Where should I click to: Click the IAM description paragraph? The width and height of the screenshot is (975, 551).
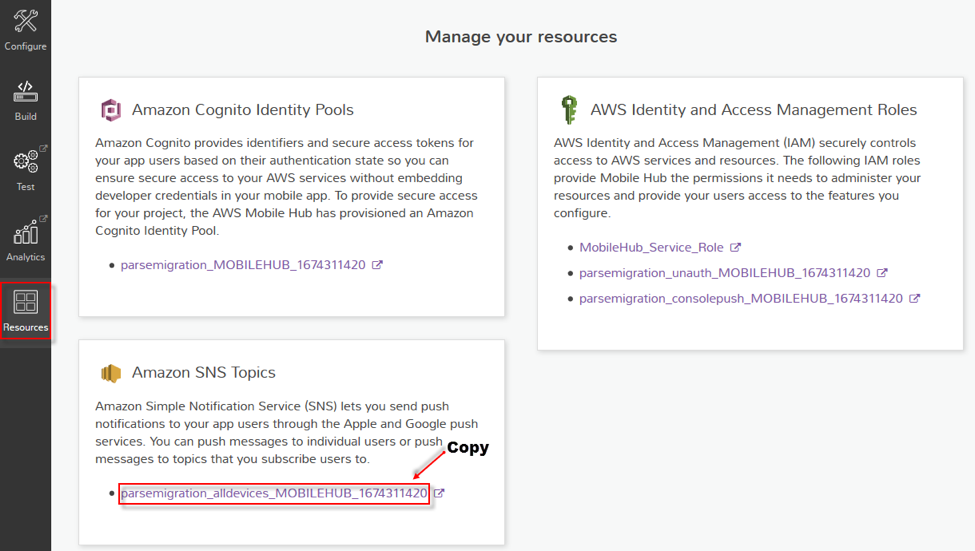tap(737, 178)
